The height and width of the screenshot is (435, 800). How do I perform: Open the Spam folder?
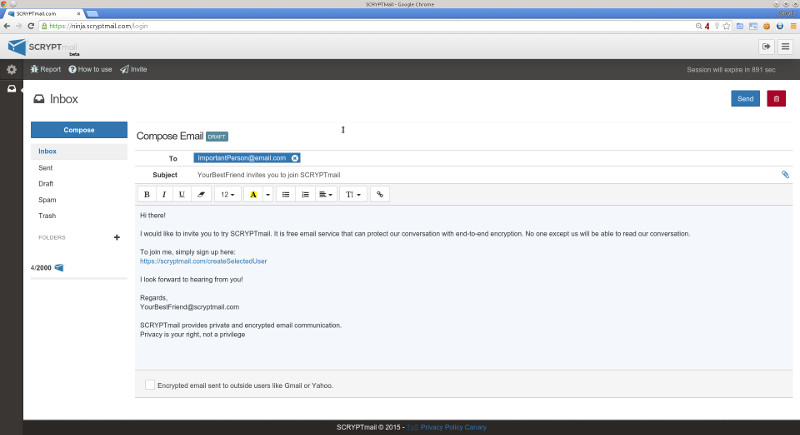tap(47, 200)
